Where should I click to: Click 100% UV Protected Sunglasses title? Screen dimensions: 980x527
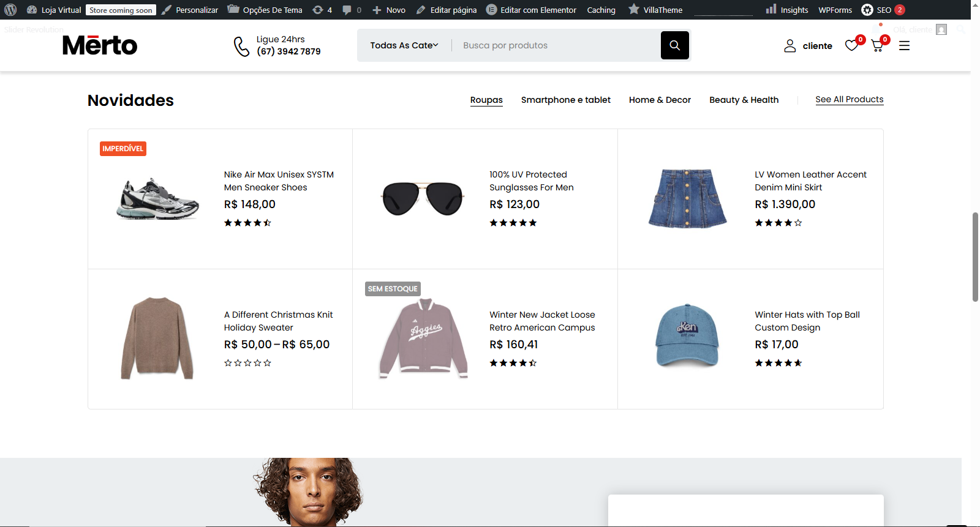[532, 181]
